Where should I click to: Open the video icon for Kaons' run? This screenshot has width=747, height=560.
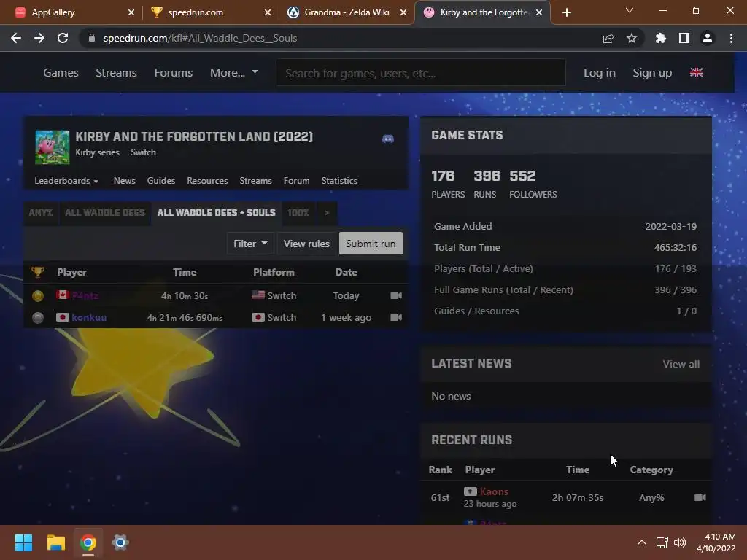point(700,497)
